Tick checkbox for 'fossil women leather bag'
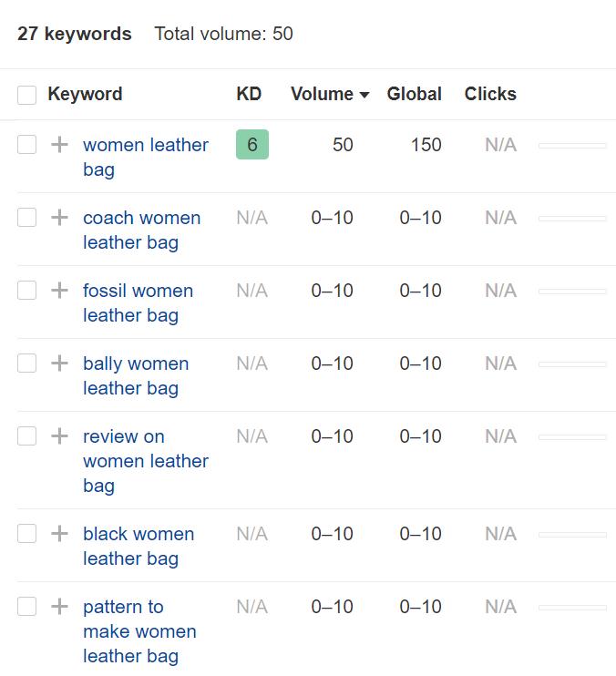Screen dimensions: 616x676 27,291
